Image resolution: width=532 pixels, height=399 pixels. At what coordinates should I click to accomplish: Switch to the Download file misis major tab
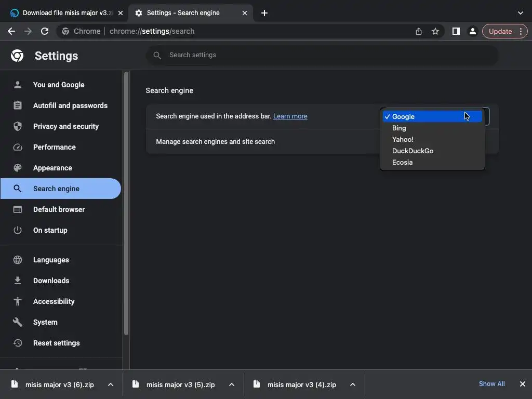coord(62,13)
